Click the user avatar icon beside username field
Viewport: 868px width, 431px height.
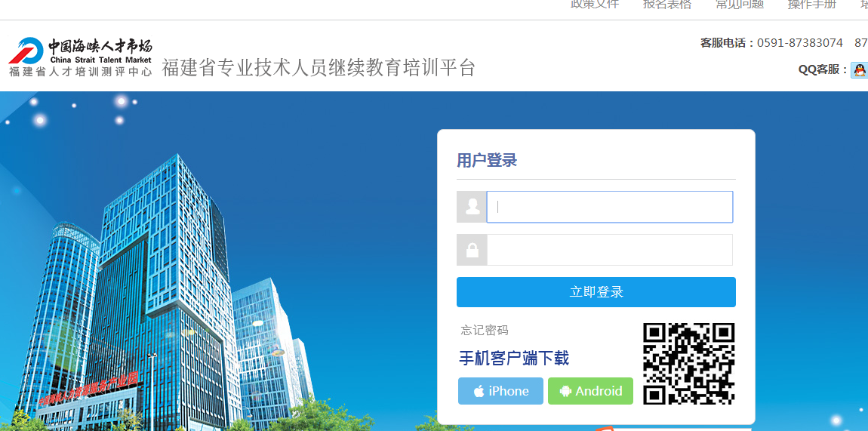tap(472, 207)
